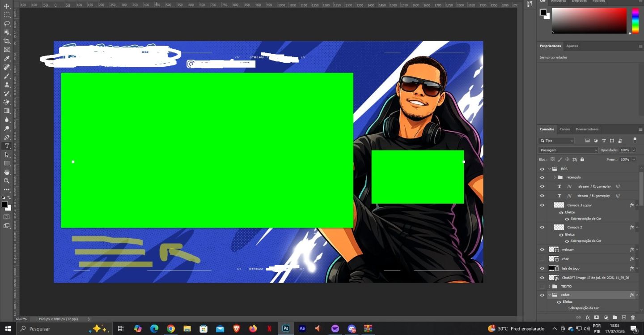Add a layer mask from Layers panel footer
Screen dimensions: 644x335
[x=596, y=318]
